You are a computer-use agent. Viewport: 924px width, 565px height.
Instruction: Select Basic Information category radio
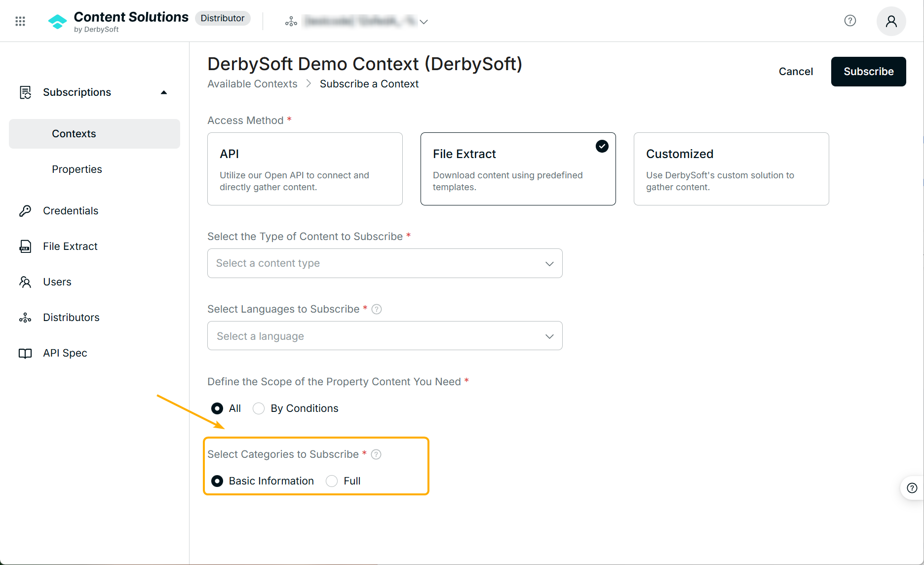coord(217,481)
